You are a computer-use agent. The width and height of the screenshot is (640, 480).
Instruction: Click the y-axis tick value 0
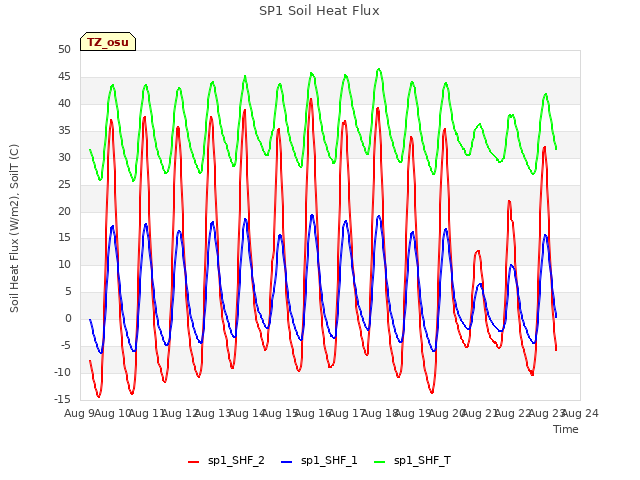[68, 318]
